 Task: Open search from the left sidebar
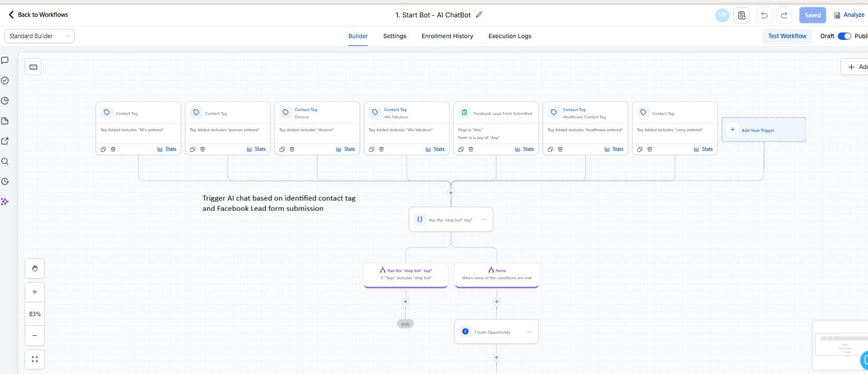(5, 161)
